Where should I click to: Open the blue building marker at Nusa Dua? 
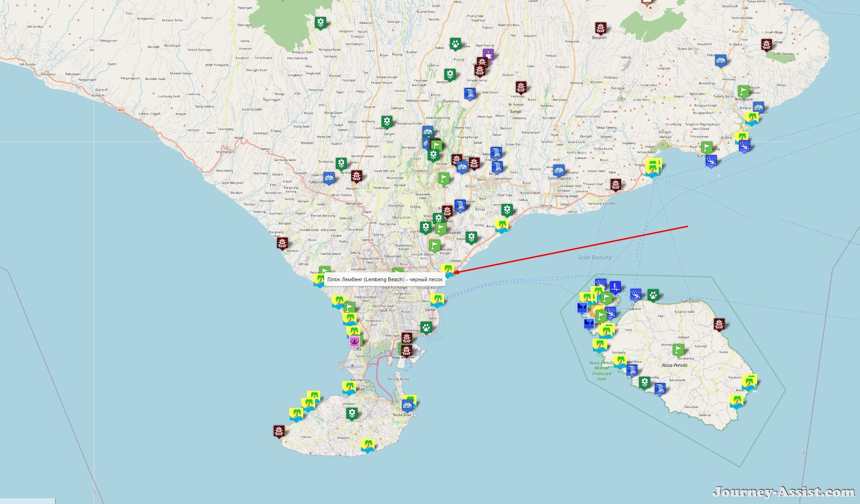pos(407,405)
